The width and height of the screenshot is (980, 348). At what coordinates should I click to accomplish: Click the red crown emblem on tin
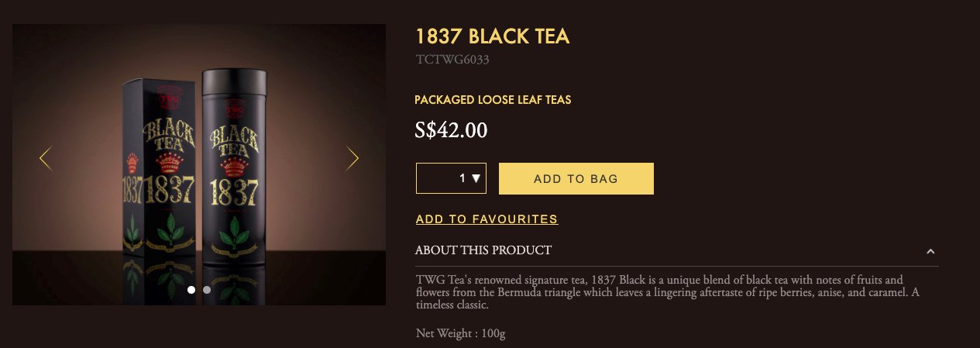click(x=232, y=166)
